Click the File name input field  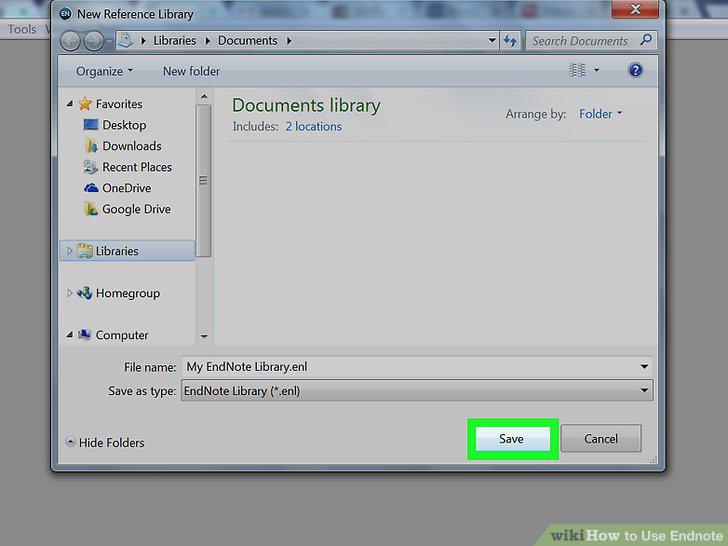pos(411,367)
